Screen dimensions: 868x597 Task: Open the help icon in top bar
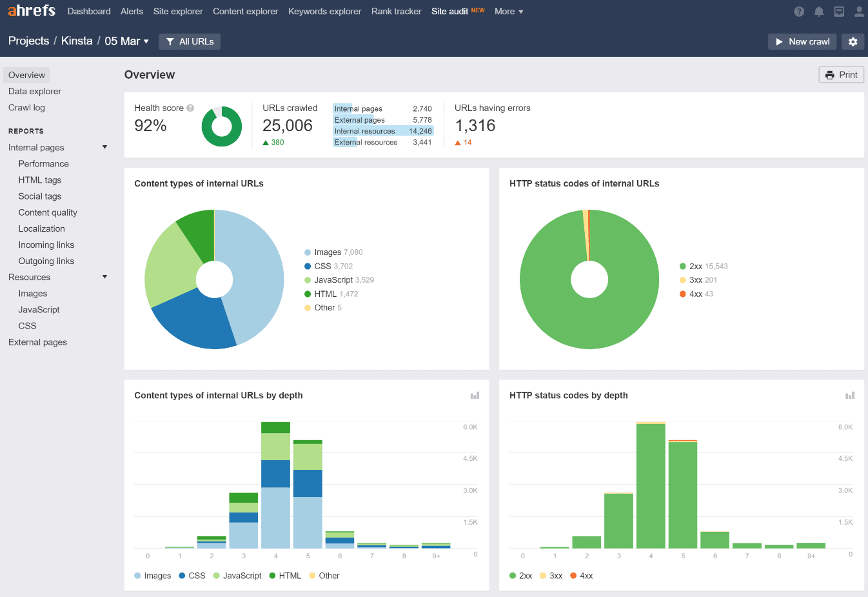[798, 11]
